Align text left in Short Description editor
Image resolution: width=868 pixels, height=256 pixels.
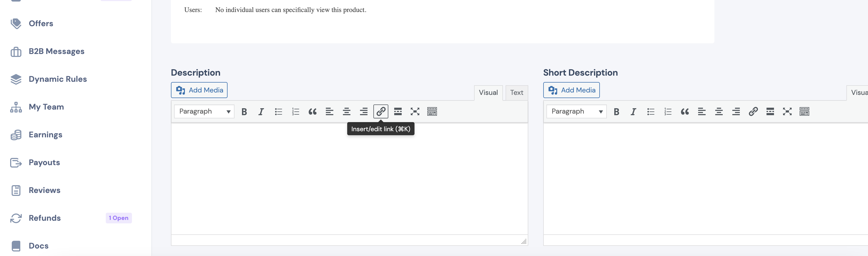(x=702, y=112)
